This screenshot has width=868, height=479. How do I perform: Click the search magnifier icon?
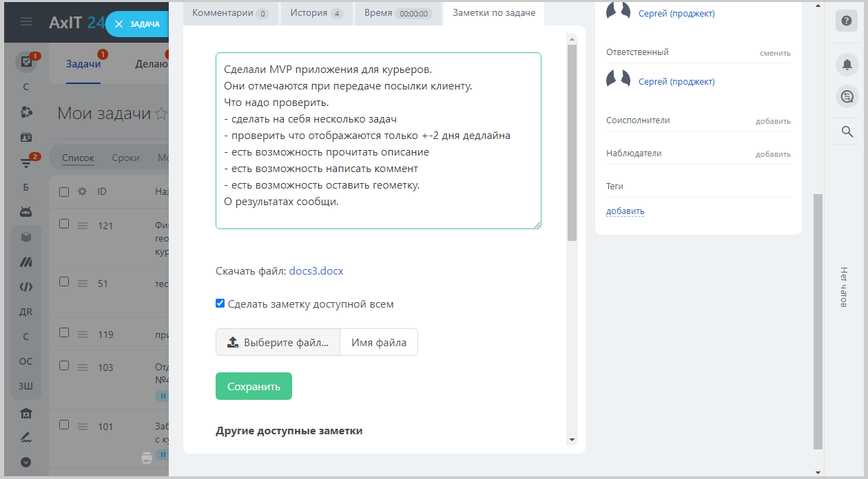click(x=847, y=131)
